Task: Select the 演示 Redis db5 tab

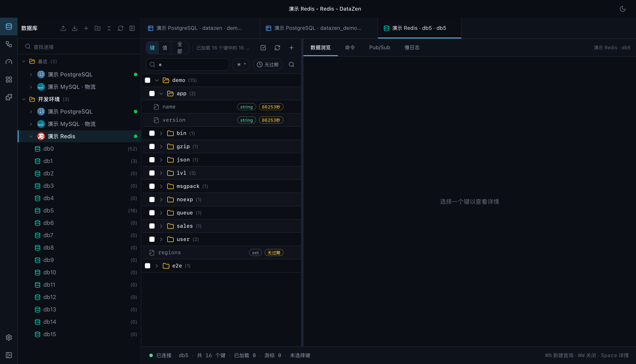Action: pyautogui.click(x=420, y=28)
